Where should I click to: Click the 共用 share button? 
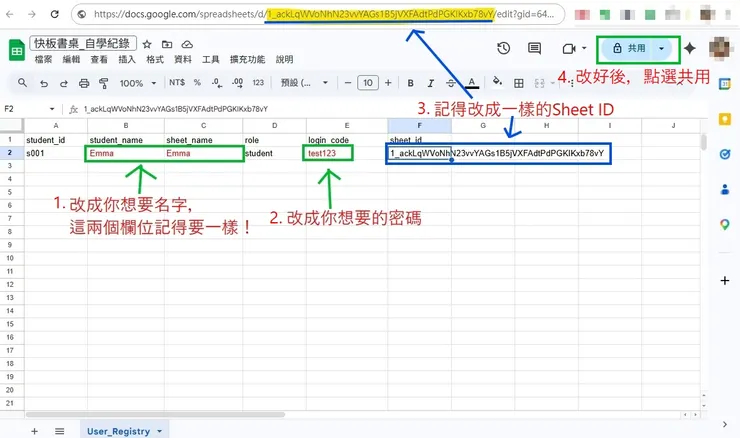point(629,48)
